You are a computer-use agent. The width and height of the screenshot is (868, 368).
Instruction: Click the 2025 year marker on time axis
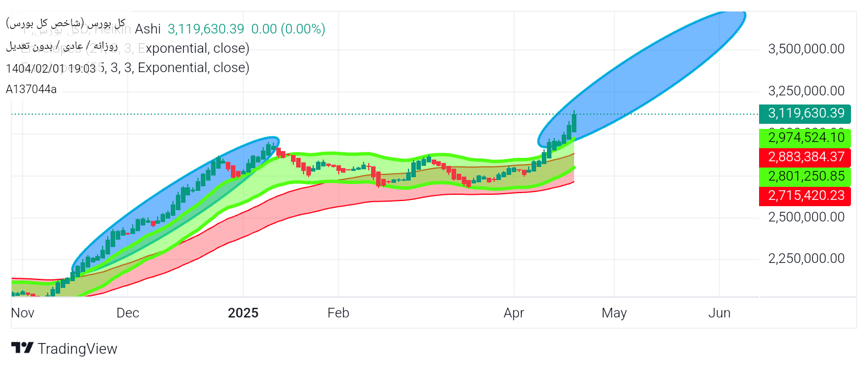click(x=243, y=313)
